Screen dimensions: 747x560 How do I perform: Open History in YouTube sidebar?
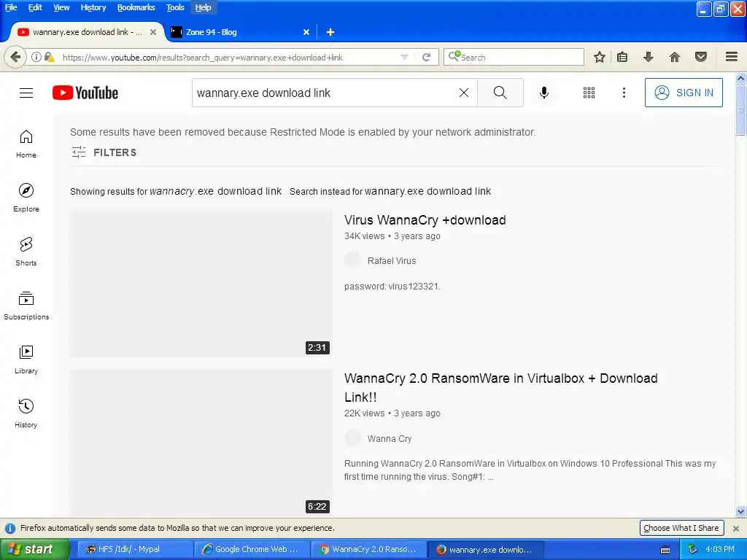(x=26, y=413)
